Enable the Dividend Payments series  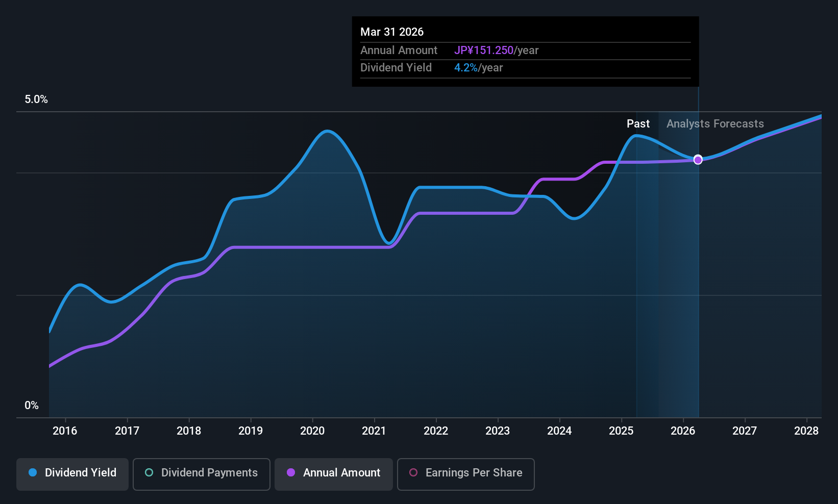[201, 473]
